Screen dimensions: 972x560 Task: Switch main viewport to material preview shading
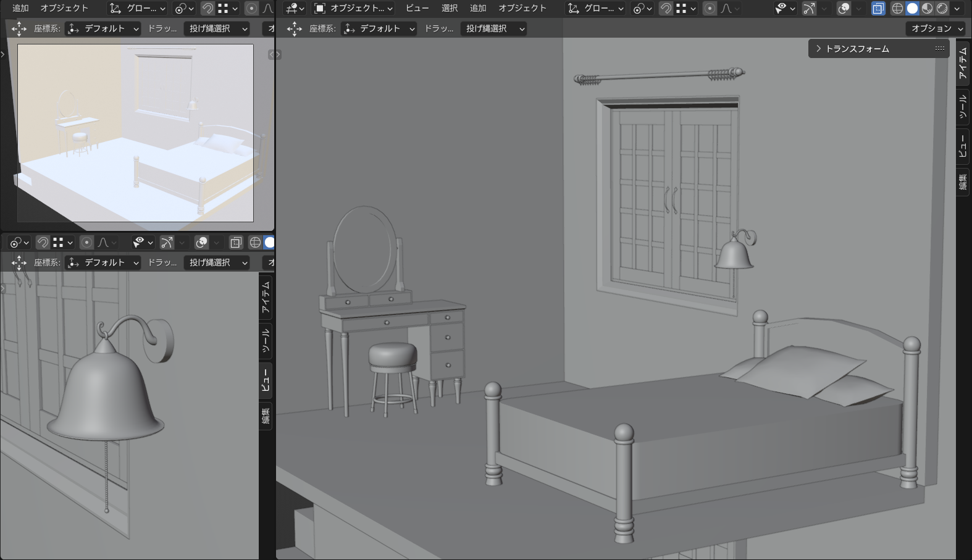[927, 8]
